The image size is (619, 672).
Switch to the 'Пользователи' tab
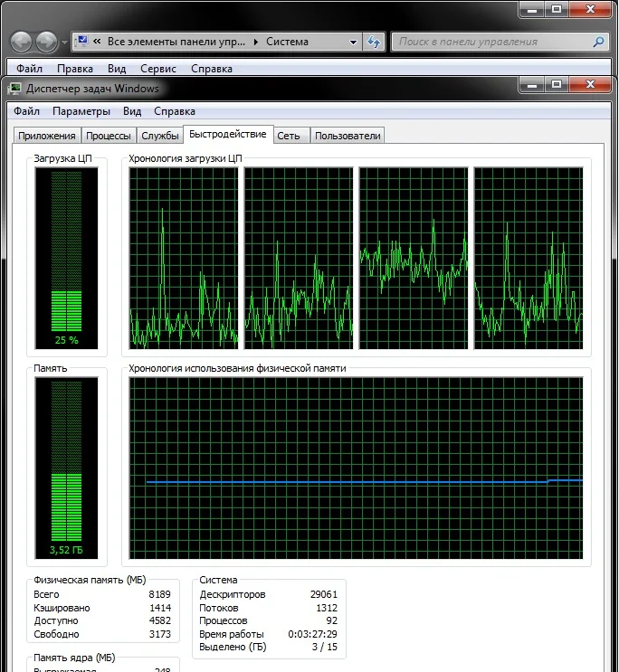tap(348, 136)
